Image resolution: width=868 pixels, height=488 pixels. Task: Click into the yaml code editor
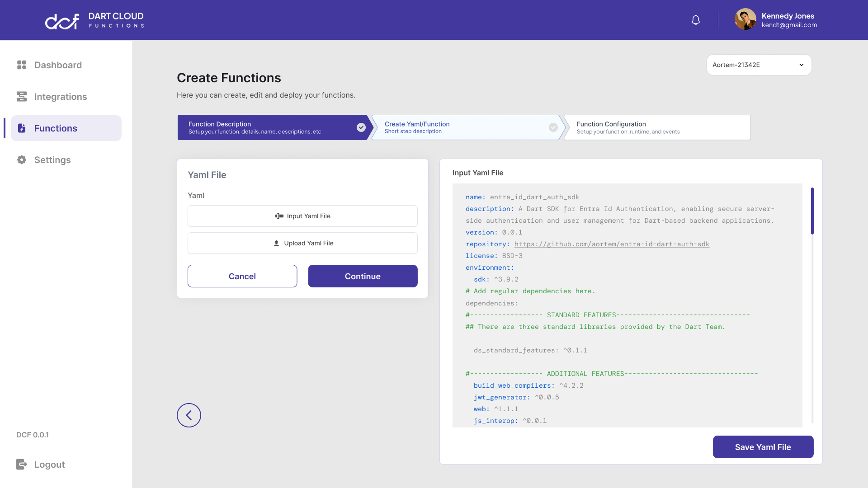coord(627,305)
